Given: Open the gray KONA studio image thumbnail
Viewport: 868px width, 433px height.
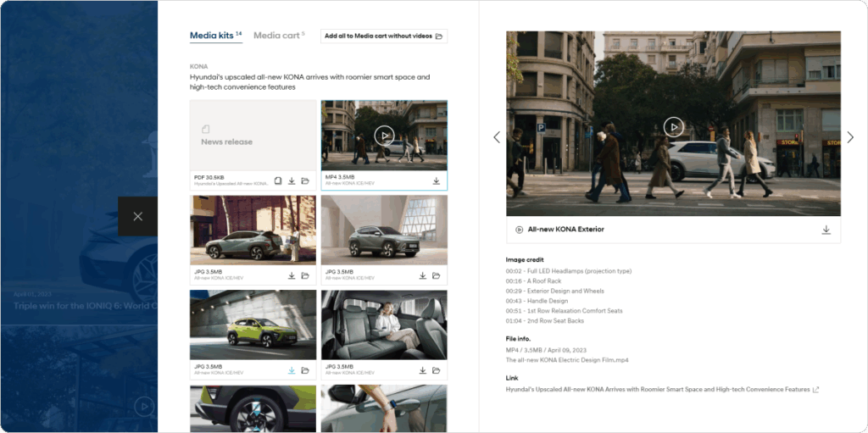Looking at the screenshot, I should [x=384, y=230].
